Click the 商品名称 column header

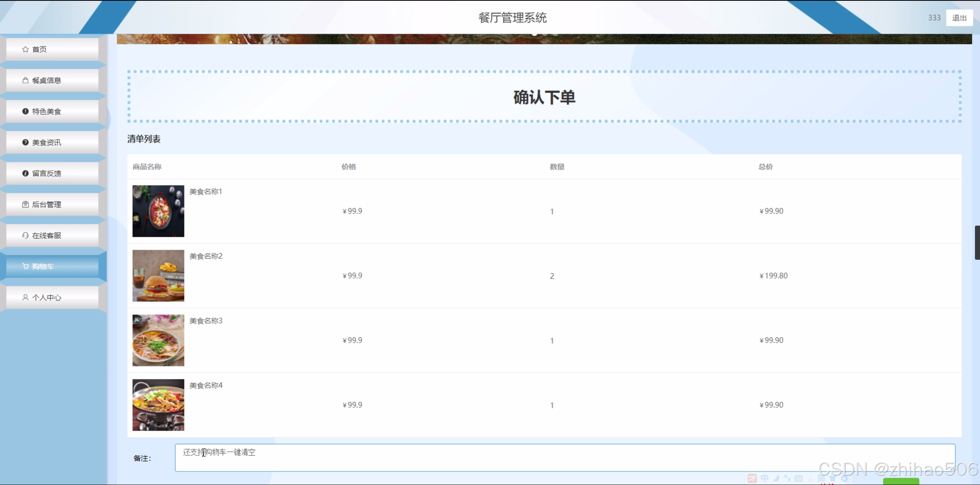(x=147, y=167)
